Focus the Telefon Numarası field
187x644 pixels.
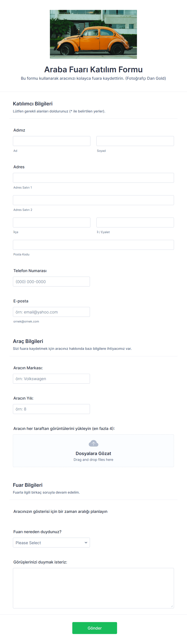coord(51,282)
